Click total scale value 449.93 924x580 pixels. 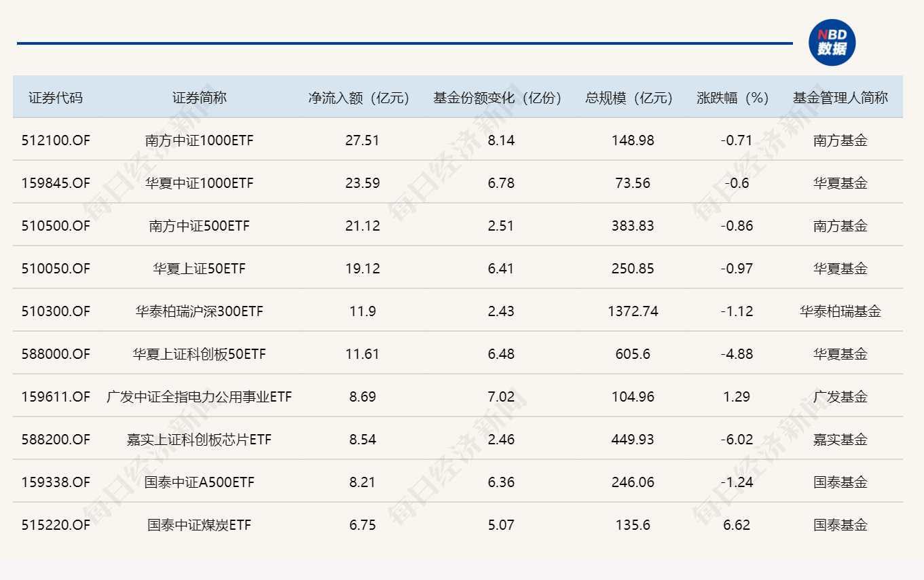tap(632, 440)
